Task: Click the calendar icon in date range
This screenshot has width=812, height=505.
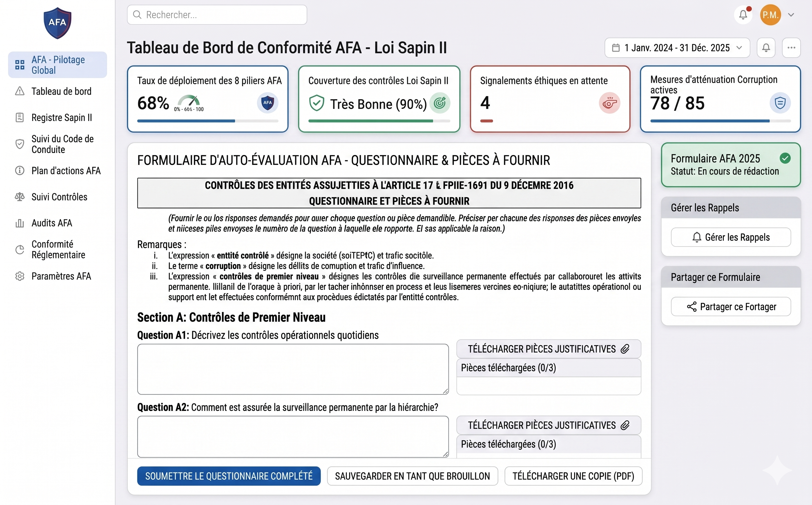Action: (x=615, y=48)
